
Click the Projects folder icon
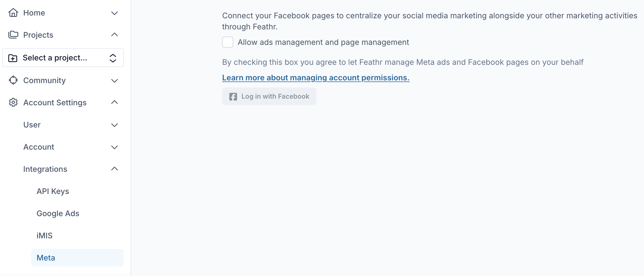tap(13, 35)
